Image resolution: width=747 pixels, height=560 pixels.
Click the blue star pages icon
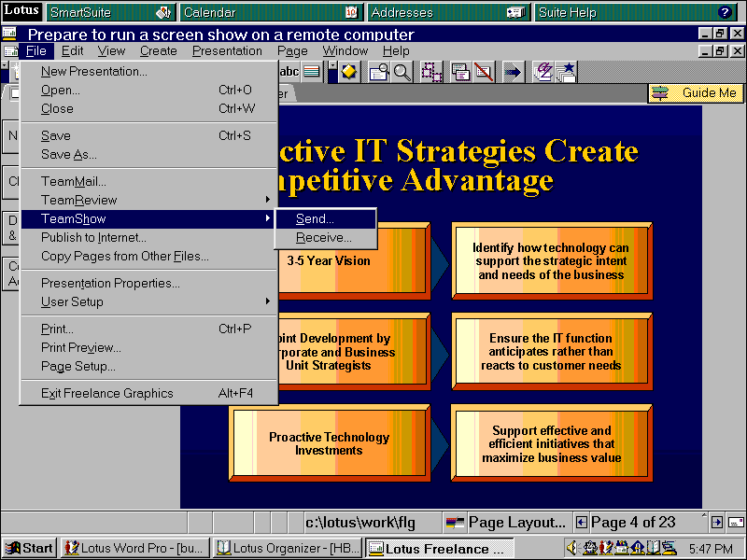[x=566, y=72]
